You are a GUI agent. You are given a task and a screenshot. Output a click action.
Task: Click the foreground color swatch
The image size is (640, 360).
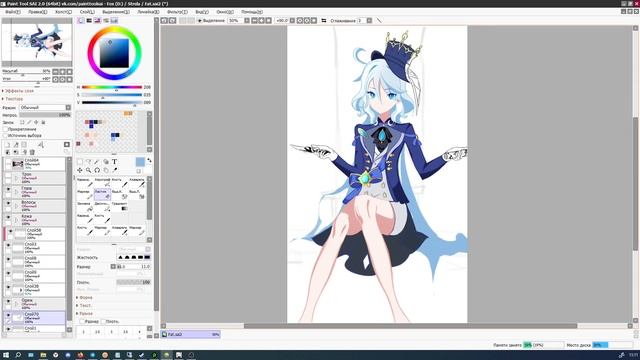pyautogui.click(x=140, y=162)
